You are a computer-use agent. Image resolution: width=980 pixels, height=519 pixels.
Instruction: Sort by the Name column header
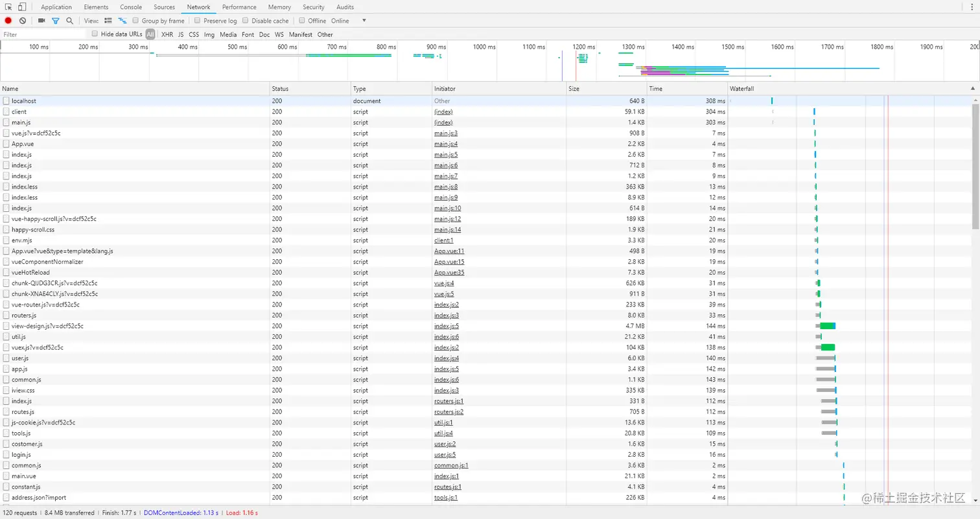pyautogui.click(x=135, y=88)
